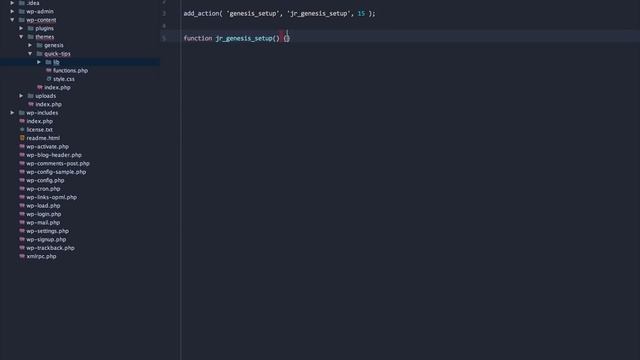Viewport: 640px width, 360px height.
Task: Click the wp-comments-post.php file icon
Action: 22,163
